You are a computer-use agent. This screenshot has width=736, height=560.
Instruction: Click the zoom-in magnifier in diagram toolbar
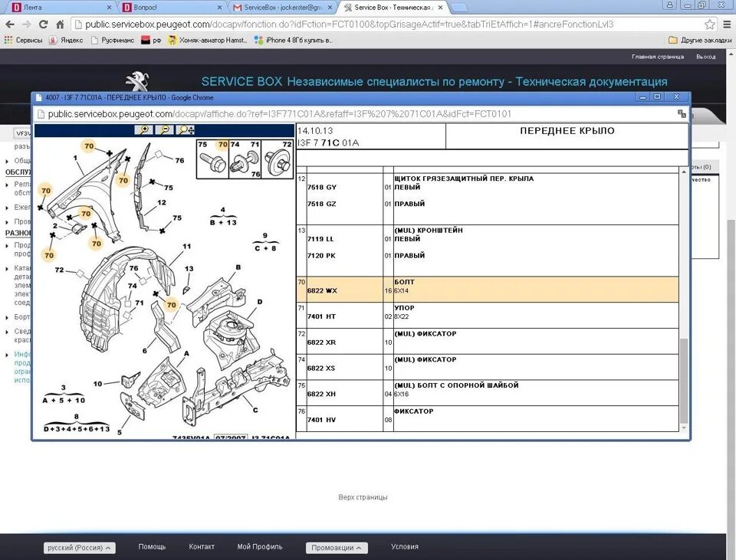point(144,130)
